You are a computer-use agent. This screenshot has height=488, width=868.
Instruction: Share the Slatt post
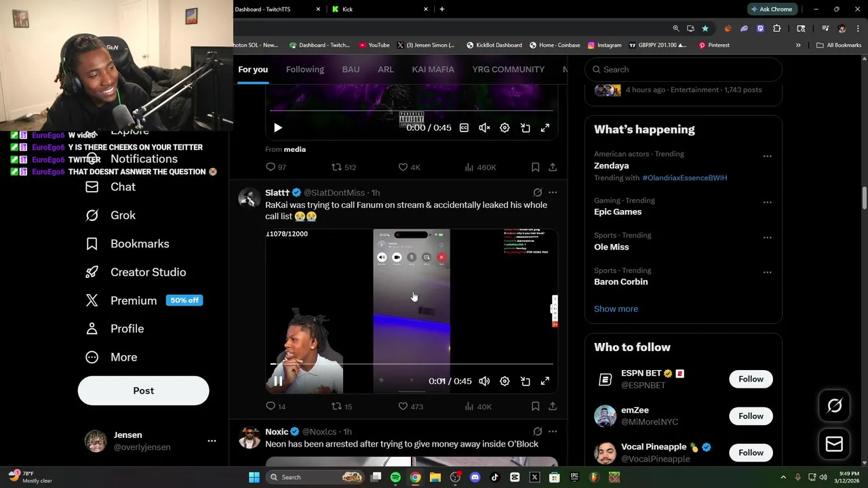pos(553,406)
